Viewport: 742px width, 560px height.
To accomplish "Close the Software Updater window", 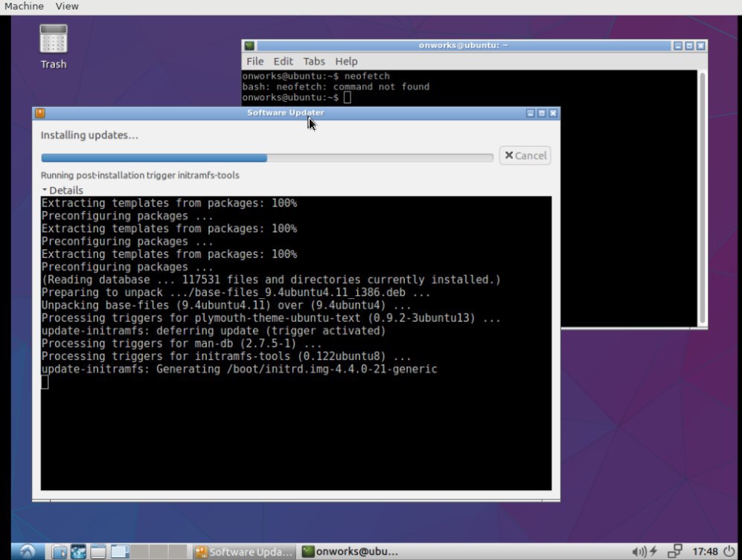I will click(553, 113).
